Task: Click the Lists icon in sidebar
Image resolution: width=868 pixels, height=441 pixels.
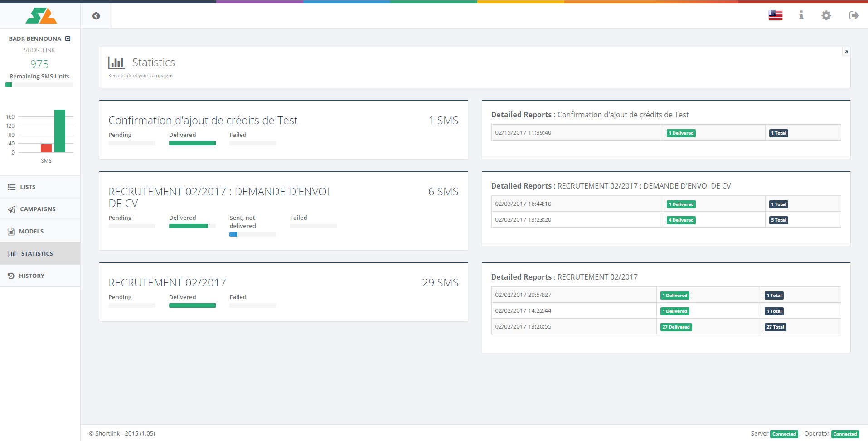Action: [12, 187]
